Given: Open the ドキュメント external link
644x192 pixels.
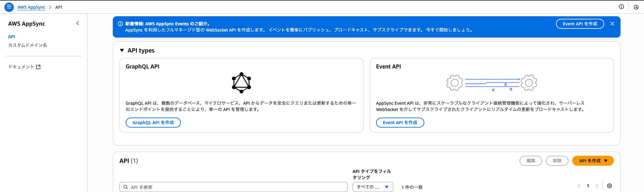Looking at the screenshot, I should tap(24, 67).
